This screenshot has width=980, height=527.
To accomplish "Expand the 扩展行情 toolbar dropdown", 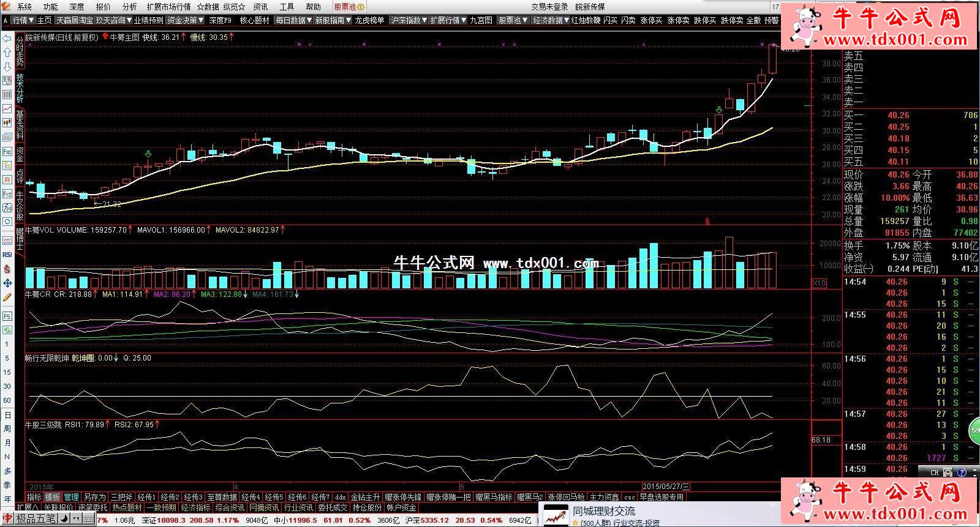I will point(448,20).
